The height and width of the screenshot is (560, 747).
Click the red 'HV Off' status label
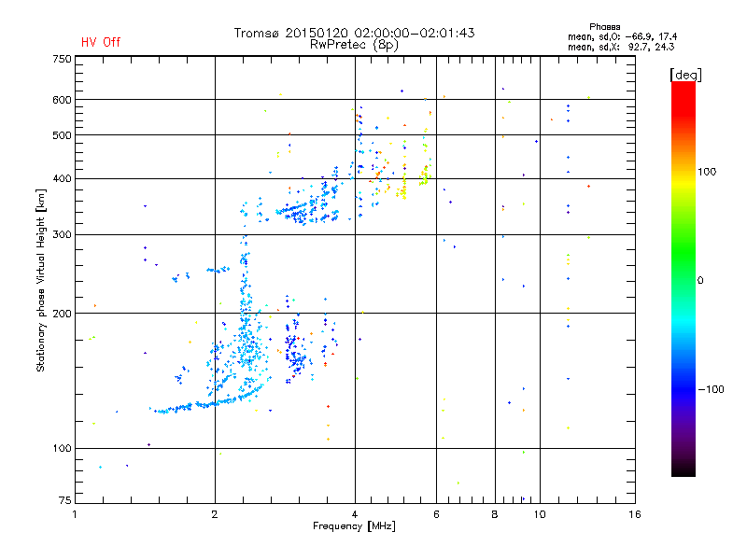click(x=101, y=42)
